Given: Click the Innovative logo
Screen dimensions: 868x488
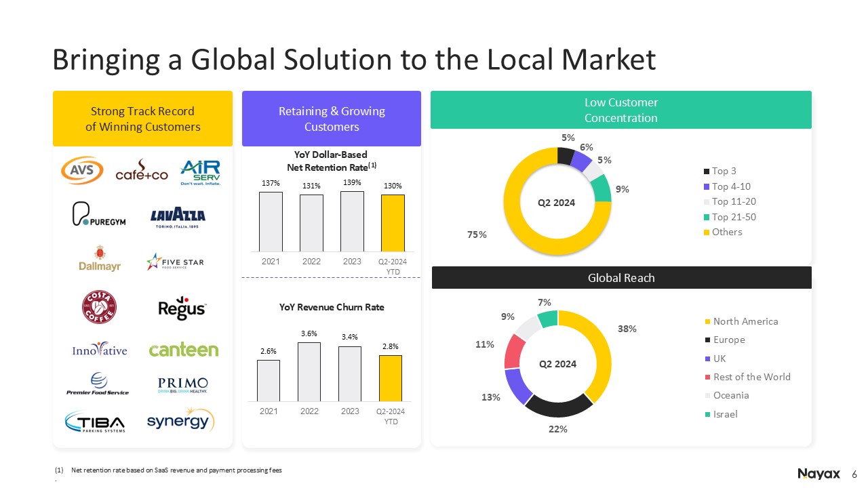Looking at the screenshot, I should 99,350.
